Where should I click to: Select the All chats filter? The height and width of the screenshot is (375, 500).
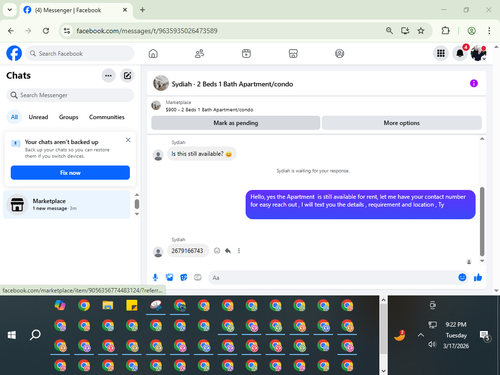(14, 117)
